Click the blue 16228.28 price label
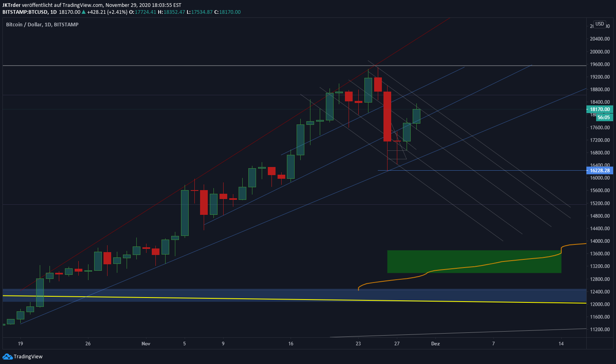The image size is (616, 364). (600, 171)
